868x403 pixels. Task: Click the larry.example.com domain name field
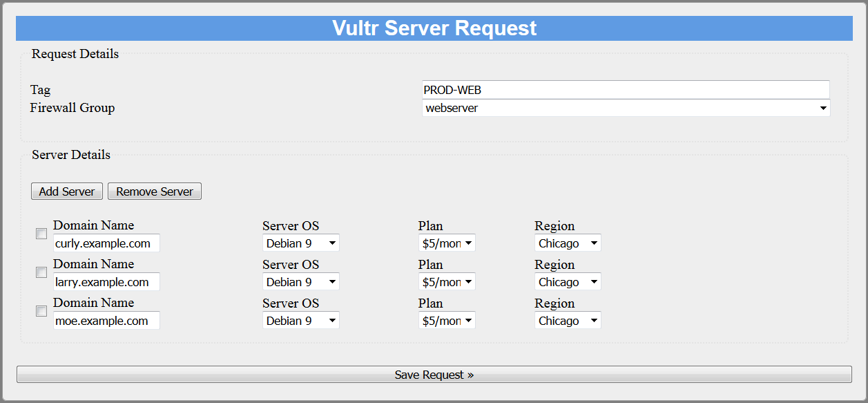click(106, 281)
